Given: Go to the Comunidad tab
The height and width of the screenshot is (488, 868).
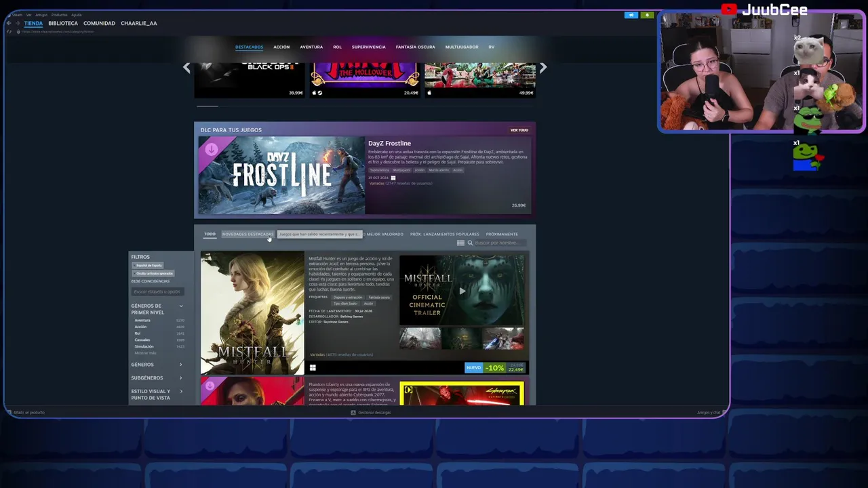Looking at the screenshot, I should tap(99, 23).
